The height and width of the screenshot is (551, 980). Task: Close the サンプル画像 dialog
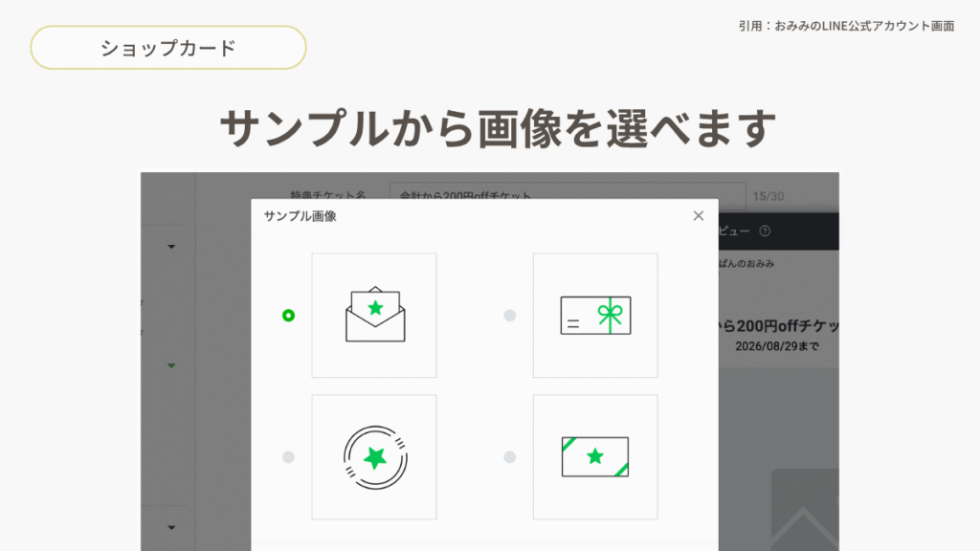click(699, 216)
